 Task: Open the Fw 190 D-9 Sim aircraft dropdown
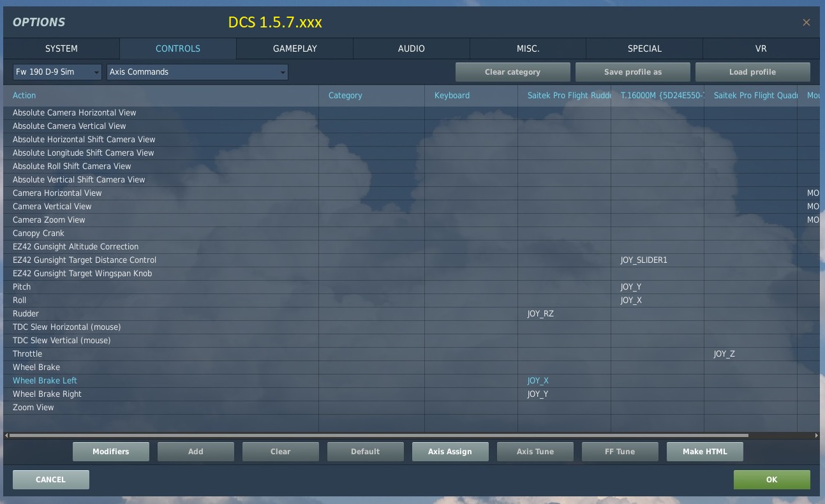[x=57, y=72]
